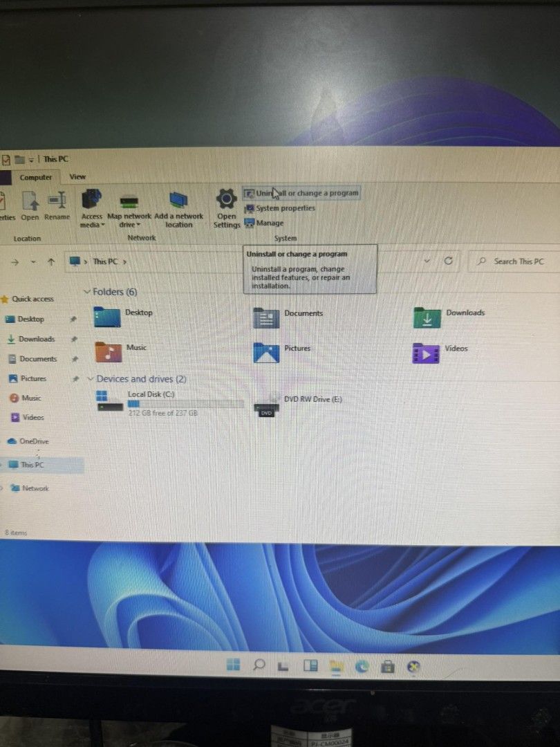Click Manage in the System group
Viewport: 560px width, 747px height.
coord(264,223)
